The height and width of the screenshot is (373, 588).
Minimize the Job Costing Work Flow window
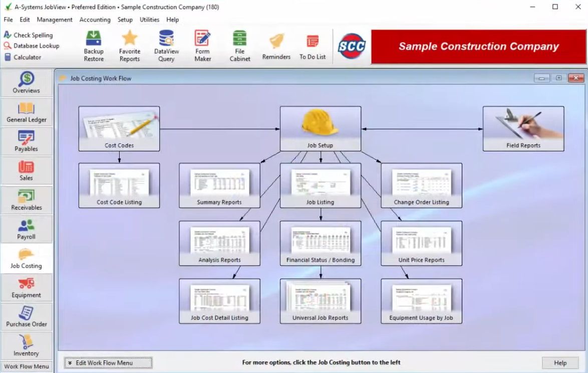pyautogui.click(x=541, y=78)
